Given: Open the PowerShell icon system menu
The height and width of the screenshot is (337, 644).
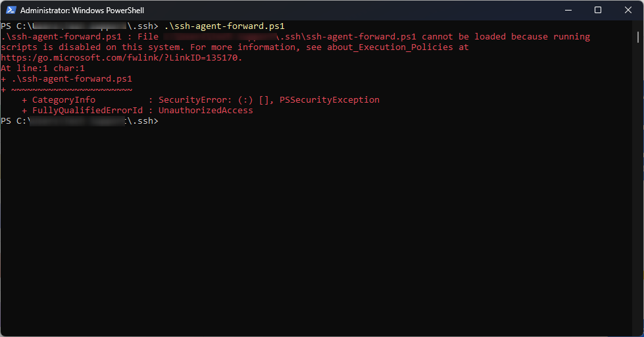Looking at the screenshot, I should 11,11.
